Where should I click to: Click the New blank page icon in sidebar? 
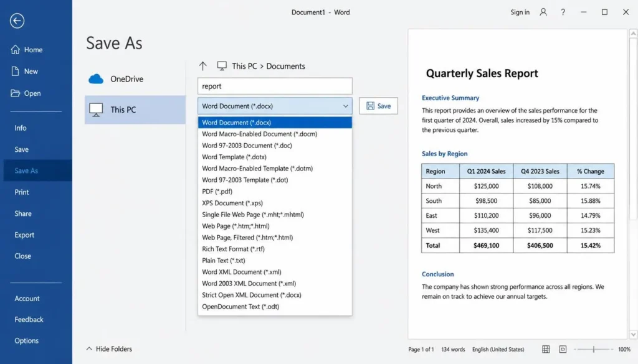[x=15, y=71]
